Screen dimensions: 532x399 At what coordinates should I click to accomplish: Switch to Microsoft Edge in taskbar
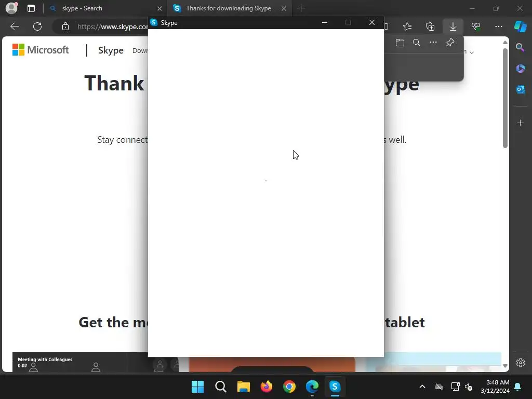(x=312, y=387)
